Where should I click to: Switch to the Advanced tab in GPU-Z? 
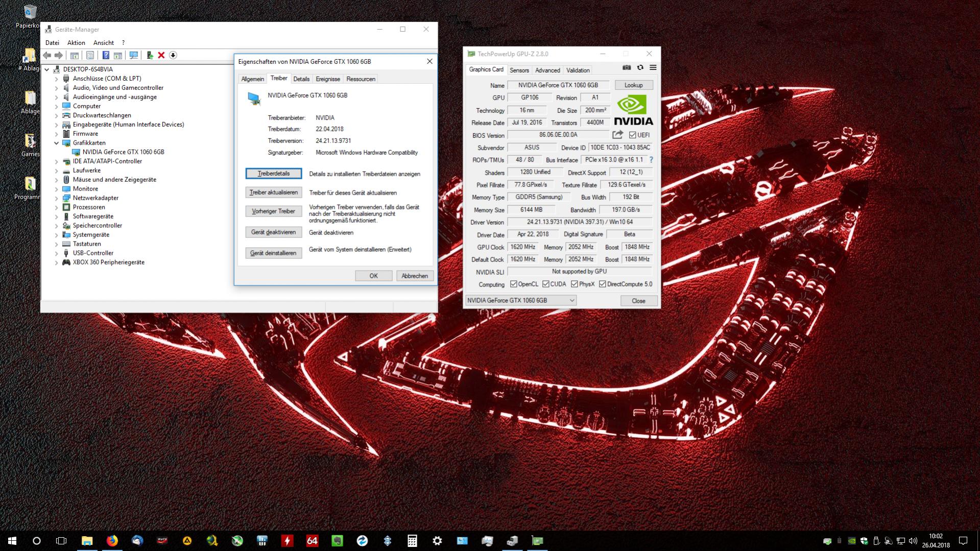[547, 70]
